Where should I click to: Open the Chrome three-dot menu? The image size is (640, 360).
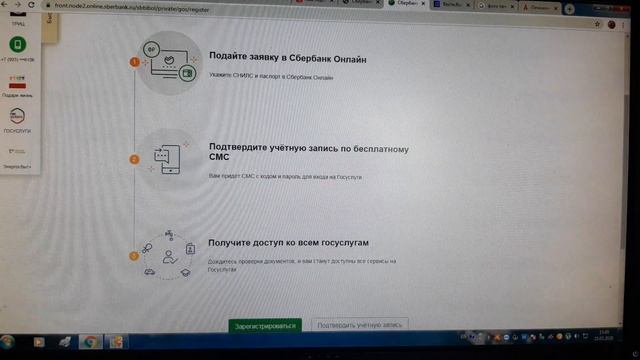point(624,25)
